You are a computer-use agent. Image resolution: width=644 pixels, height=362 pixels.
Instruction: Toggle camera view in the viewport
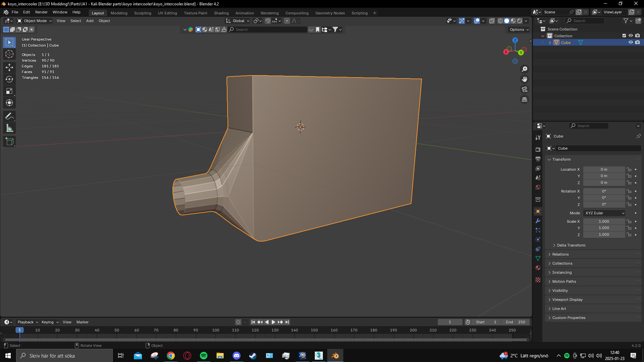click(524, 89)
